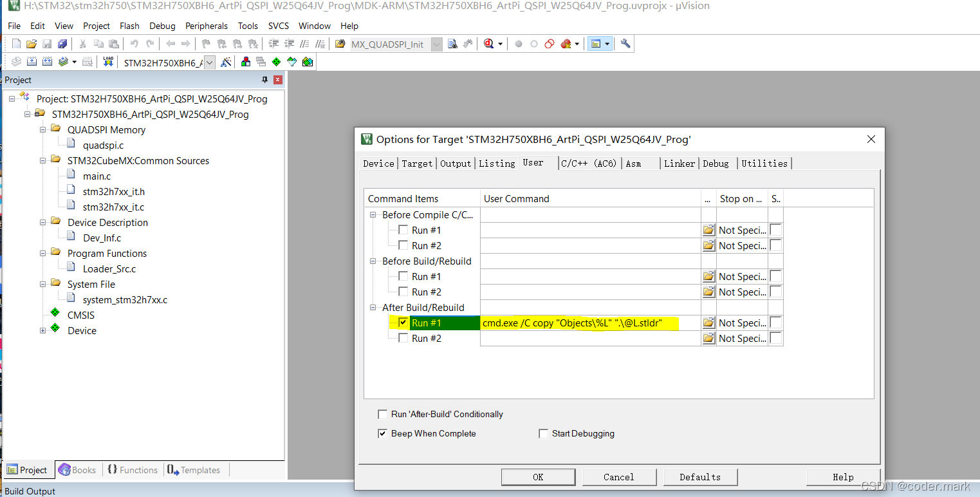Open Manage Run-Time Environment green diamond icon
The width and height of the screenshot is (980, 497).
(276, 62)
